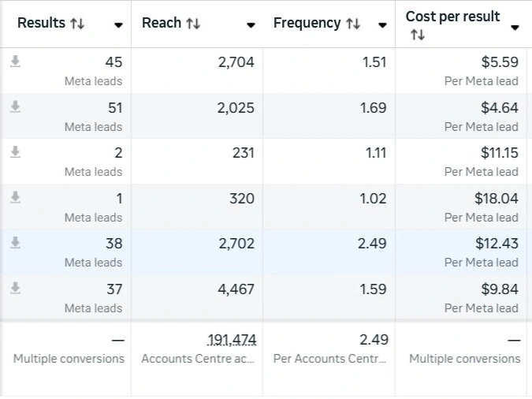Open the Cost per result dropdown arrow

click(515, 27)
